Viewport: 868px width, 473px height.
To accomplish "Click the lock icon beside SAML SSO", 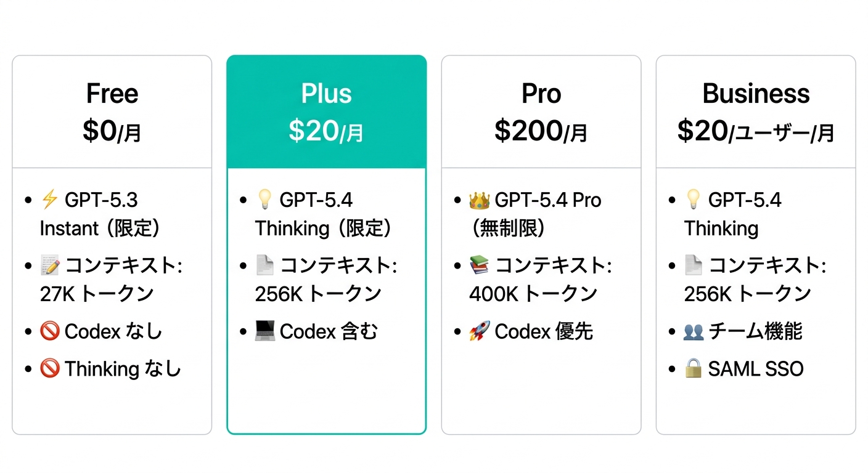I will 694,369.
